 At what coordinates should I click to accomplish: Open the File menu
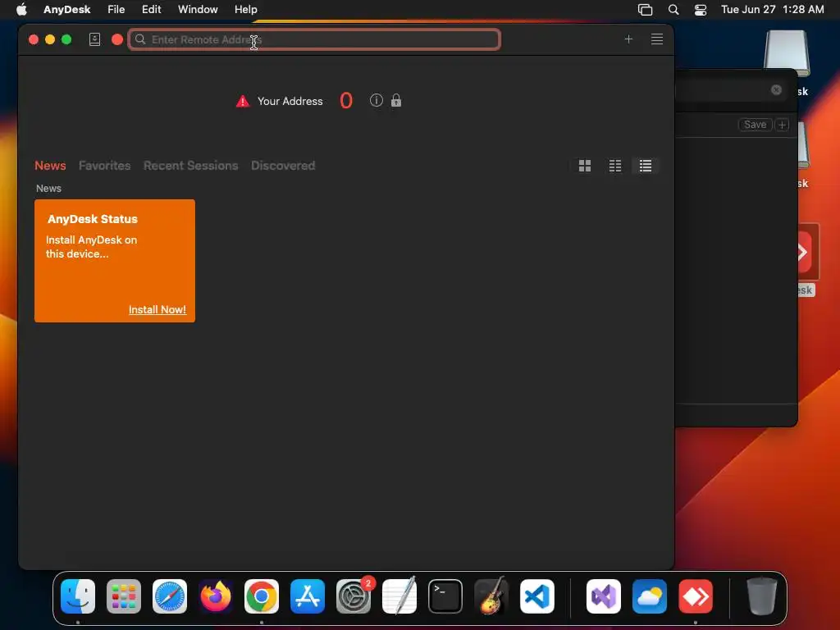coord(116,10)
